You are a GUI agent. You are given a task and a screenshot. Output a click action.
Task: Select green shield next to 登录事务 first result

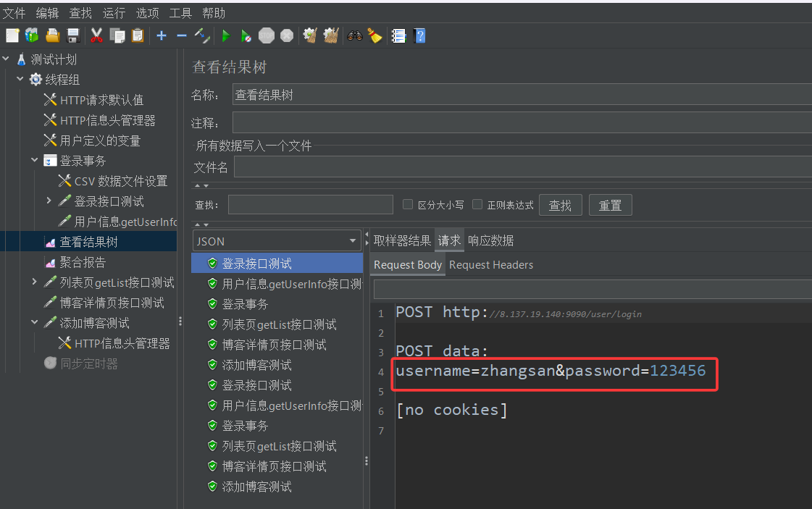tap(212, 304)
